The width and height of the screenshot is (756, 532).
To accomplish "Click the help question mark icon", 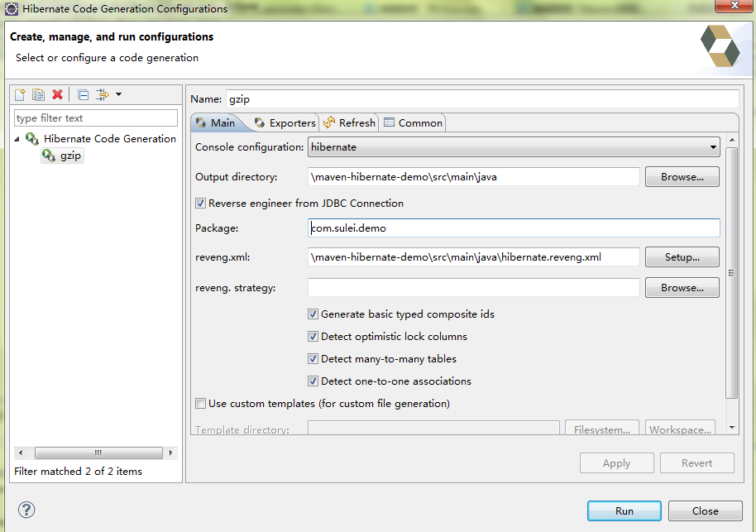I will pyautogui.click(x=26, y=510).
